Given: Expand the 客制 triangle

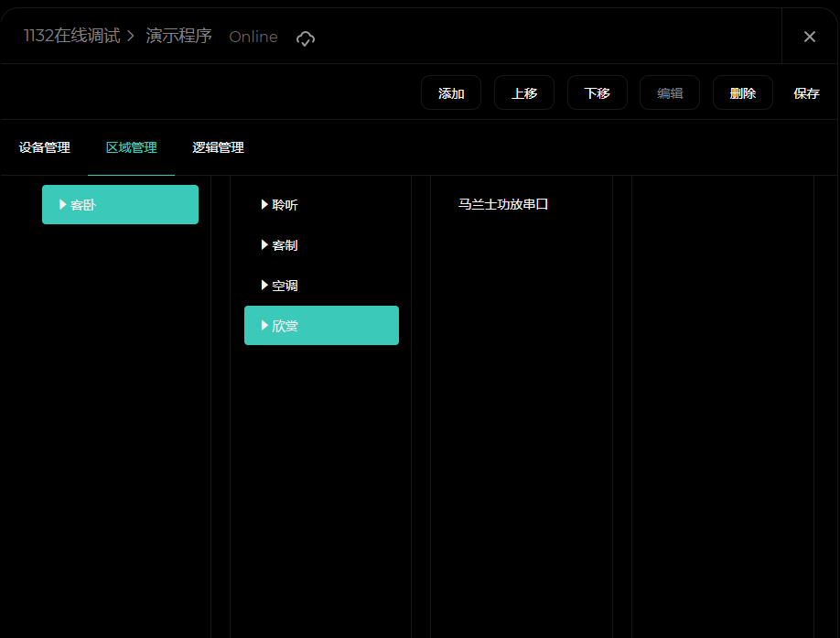Looking at the screenshot, I should [x=264, y=244].
